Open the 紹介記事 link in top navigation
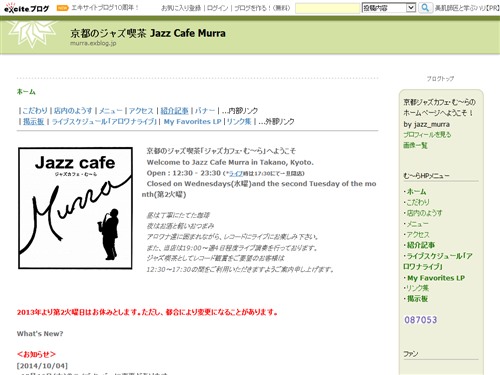Viewport: 500px width, 375px height. (x=174, y=111)
